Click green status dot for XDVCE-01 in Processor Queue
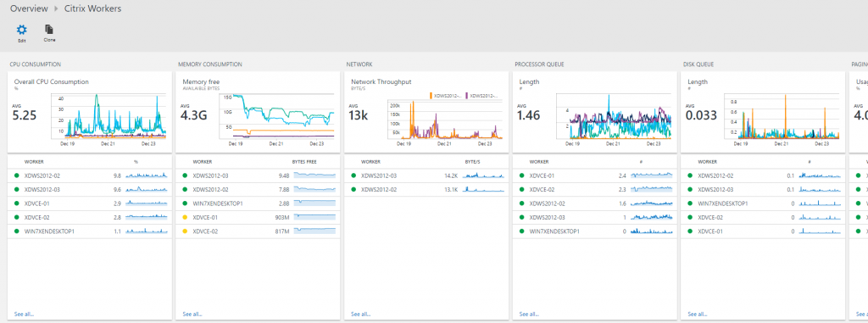Viewport: 868px width, 323px height. 522,175
